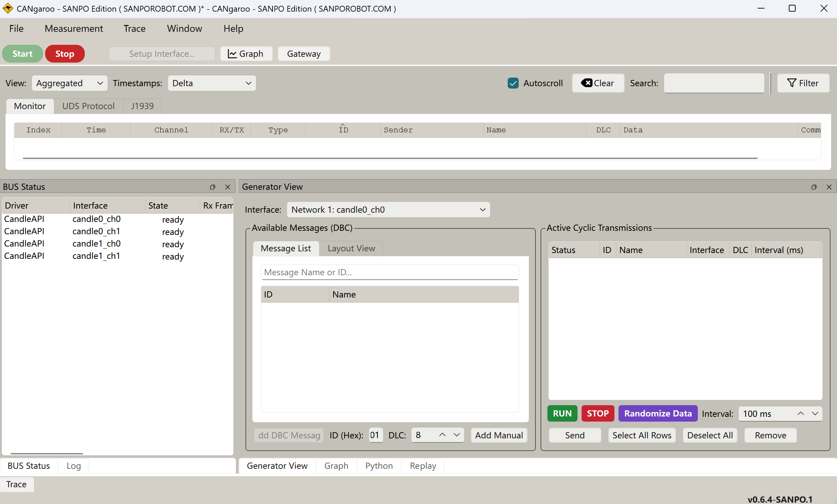Screen dimensions: 837x504
Task: Click the State column header in BUS Status
Action: [x=173, y=205]
